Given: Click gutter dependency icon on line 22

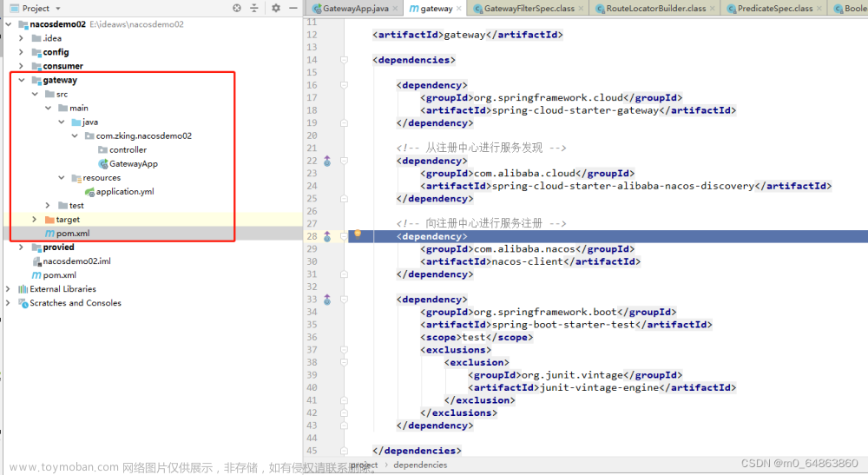Looking at the screenshot, I should tap(327, 162).
